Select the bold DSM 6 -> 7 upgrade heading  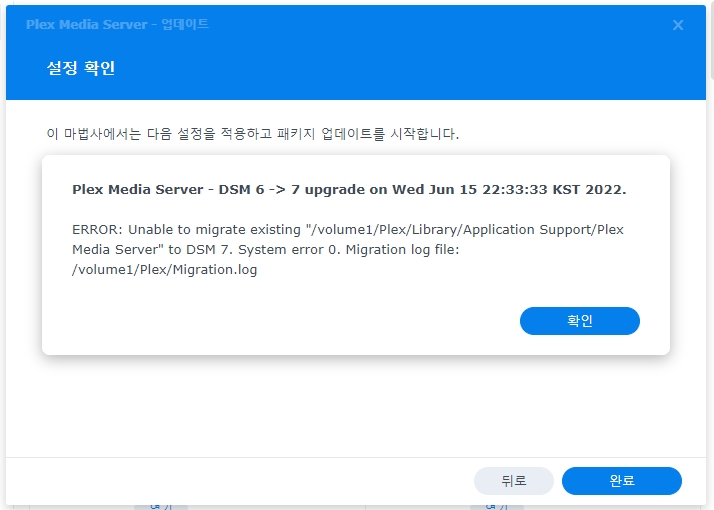click(349, 189)
